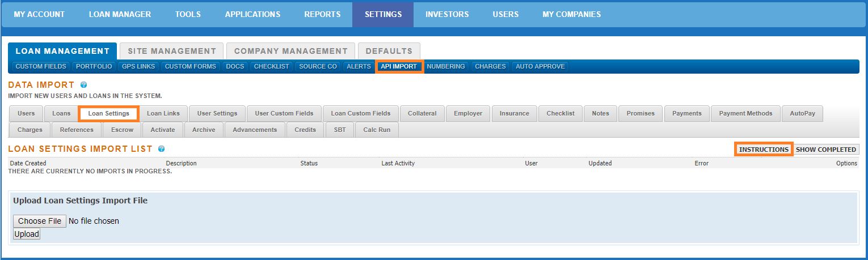Go to Numbering section
This screenshot has height=260, width=868.
point(446,66)
